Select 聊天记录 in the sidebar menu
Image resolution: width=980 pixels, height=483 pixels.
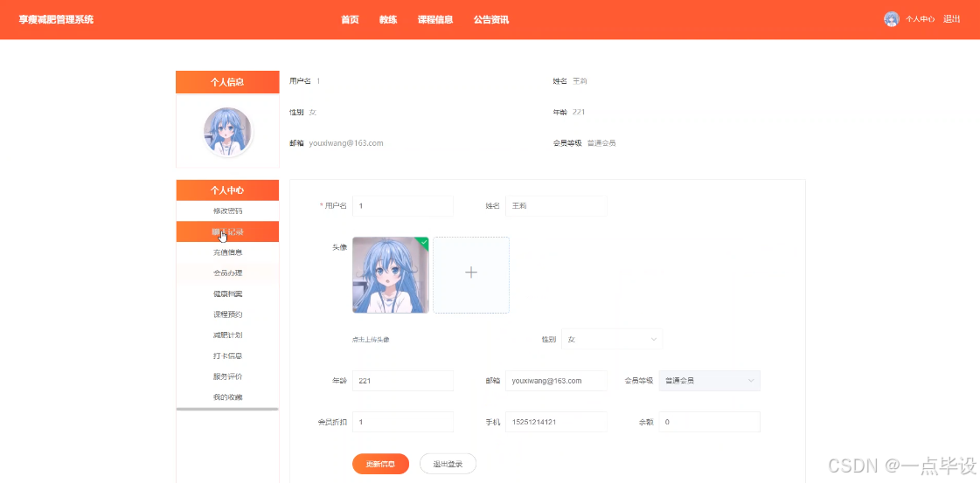[x=227, y=231]
